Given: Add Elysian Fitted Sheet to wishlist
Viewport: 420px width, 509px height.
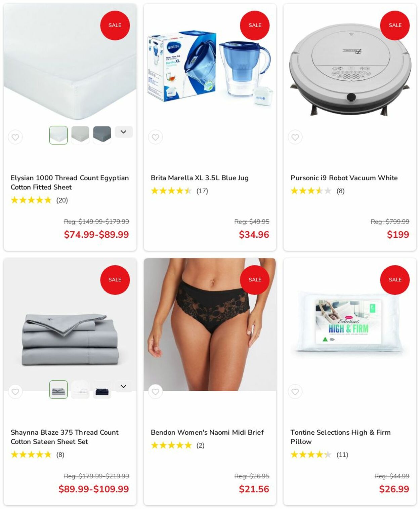Looking at the screenshot, I should click(15, 137).
